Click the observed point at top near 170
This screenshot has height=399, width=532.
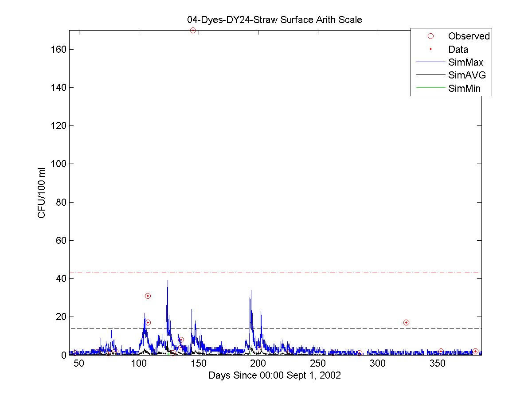coord(193,30)
